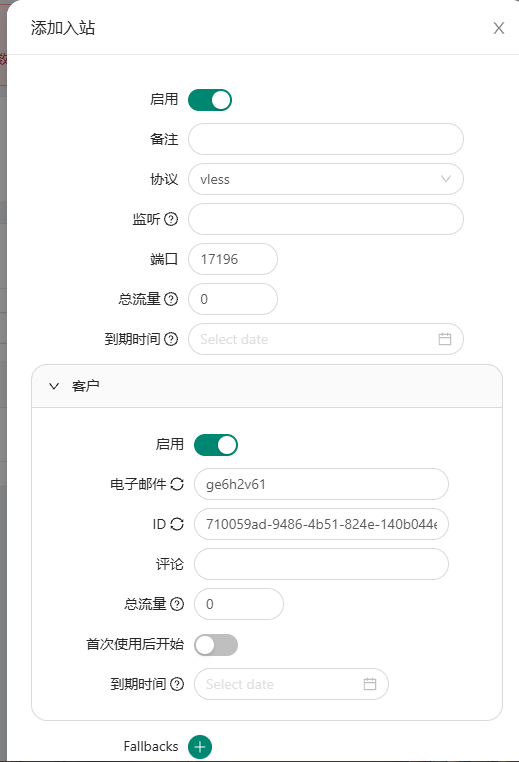Enable 首次使用后开始 switch

pyautogui.click(x=216, y=645)
